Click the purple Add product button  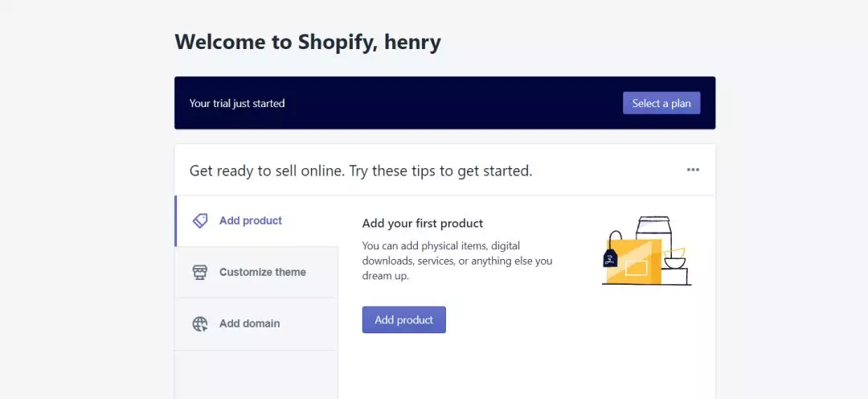coord(403,319)
